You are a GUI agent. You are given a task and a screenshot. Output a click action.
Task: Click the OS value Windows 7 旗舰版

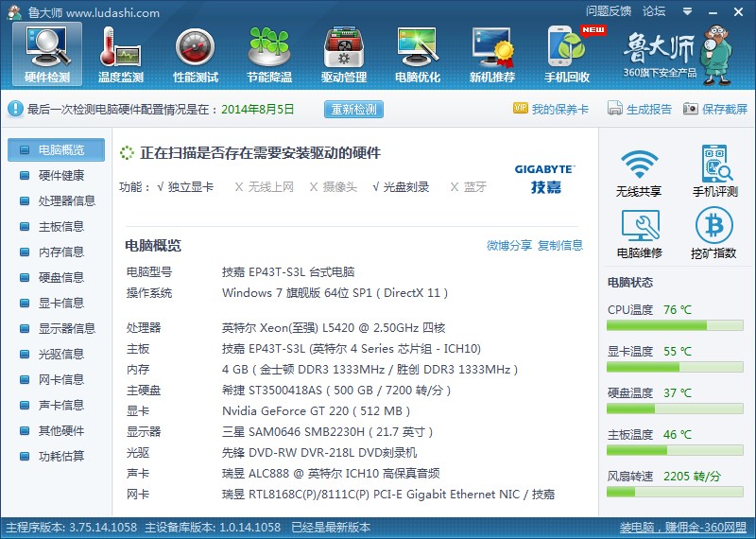pos(335,293)
